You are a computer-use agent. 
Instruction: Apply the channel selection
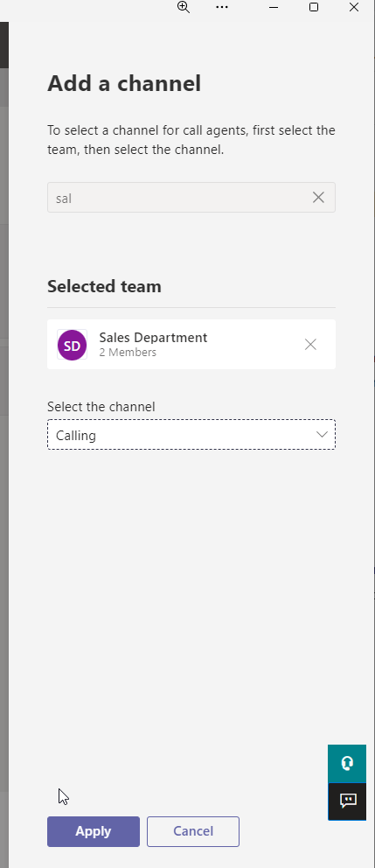94,831
